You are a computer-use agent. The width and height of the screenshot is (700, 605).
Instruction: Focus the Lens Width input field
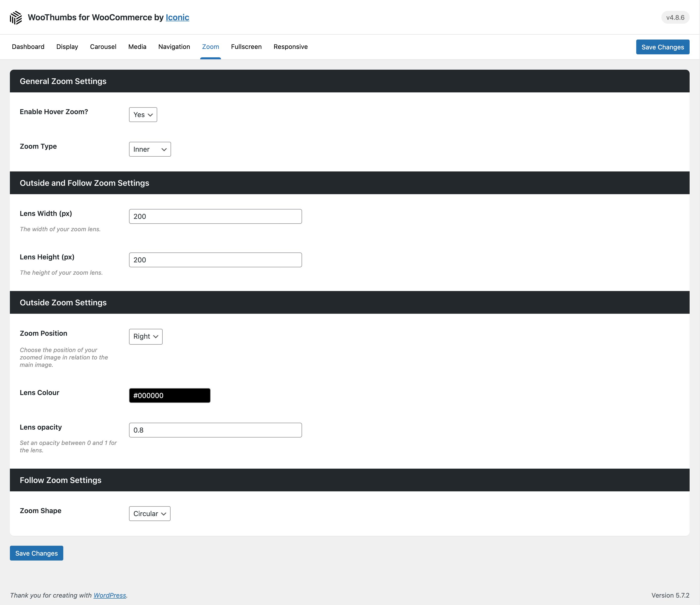click(x=215, y=216)
